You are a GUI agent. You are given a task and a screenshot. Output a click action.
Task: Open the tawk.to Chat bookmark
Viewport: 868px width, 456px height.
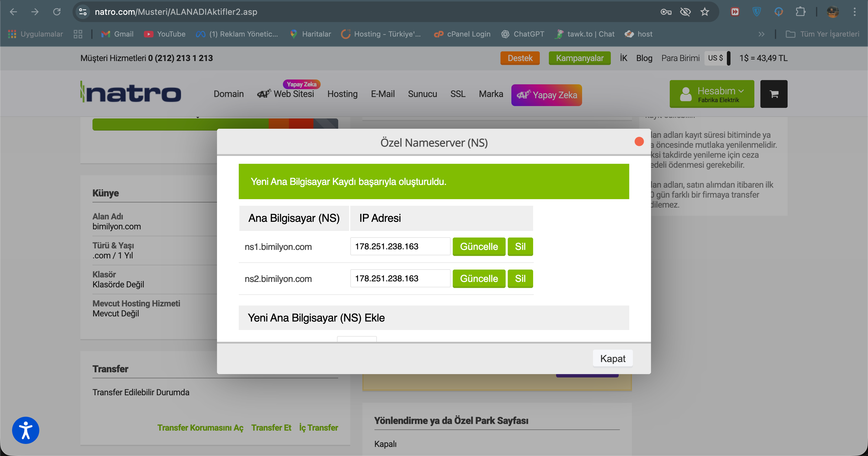(x=584, y=34)
